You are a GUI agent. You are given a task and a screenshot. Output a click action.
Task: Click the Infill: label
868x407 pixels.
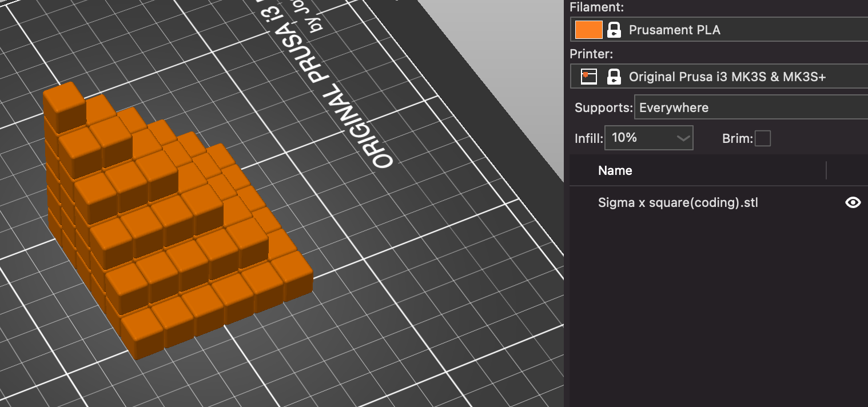[x=588, y=138]
